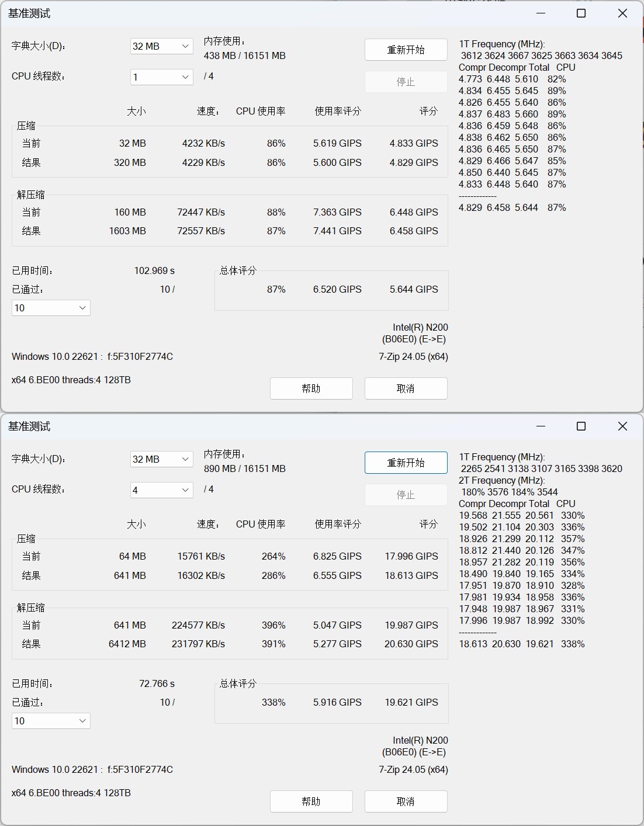Close the top benchmark window

[x=622, y=13]
